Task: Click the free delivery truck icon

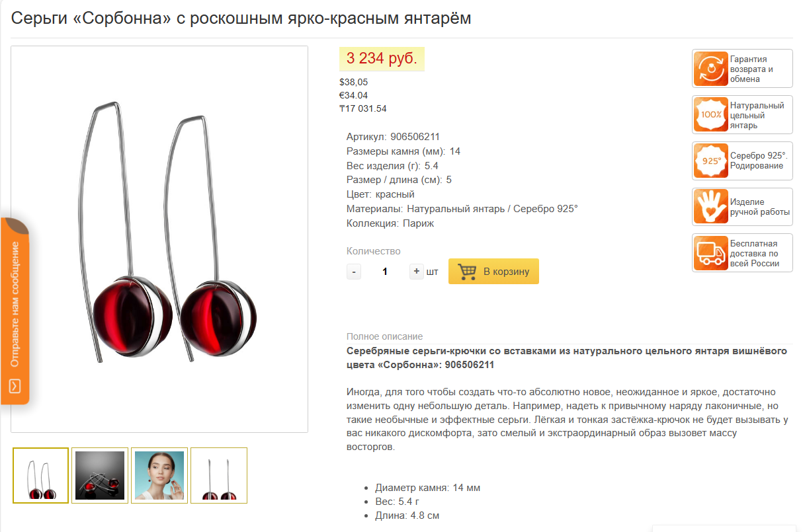Action: pyautogui.click(x=711, y=253)
